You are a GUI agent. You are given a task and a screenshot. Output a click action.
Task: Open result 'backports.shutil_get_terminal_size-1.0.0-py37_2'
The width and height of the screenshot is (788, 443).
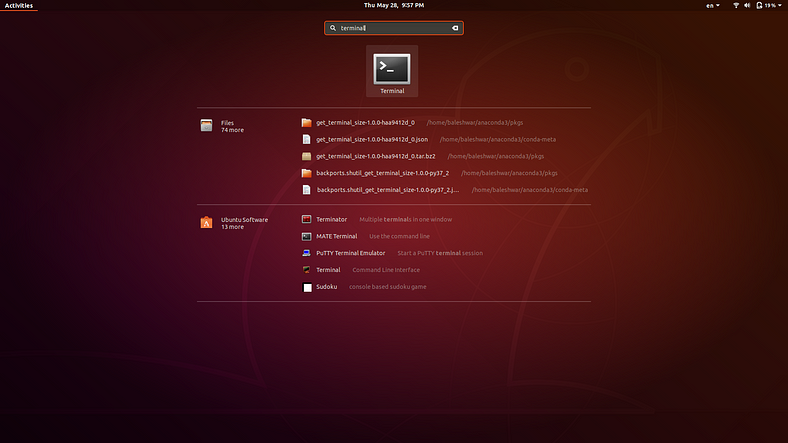pyautogui.click(x=382, y=173)
